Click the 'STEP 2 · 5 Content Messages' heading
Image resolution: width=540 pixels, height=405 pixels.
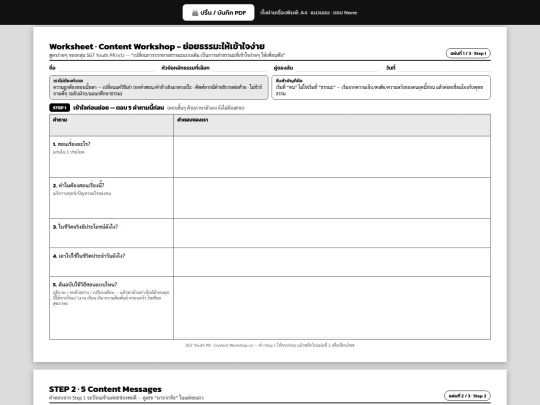[x=105, y=389]
